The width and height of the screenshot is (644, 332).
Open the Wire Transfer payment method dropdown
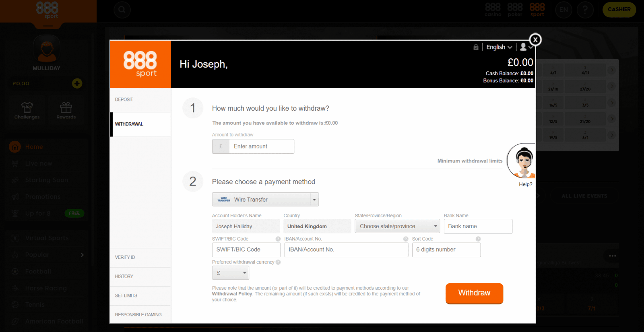tap(265, 200)
